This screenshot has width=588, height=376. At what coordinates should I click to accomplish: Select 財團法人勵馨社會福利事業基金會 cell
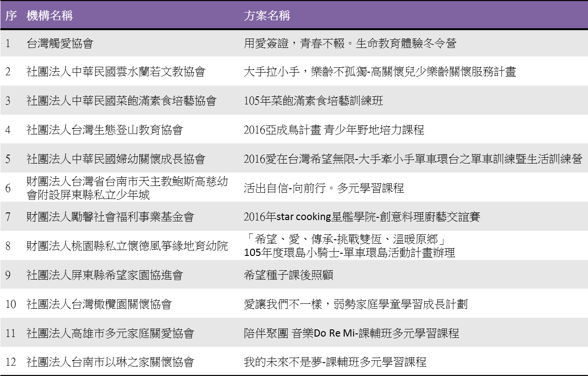[x=110, y=217]
